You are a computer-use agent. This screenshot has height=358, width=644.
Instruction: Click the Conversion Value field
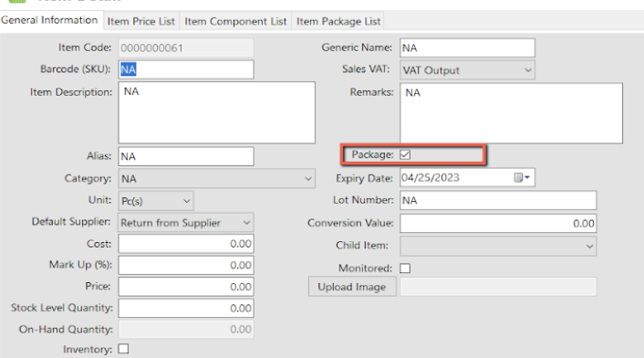498,224
